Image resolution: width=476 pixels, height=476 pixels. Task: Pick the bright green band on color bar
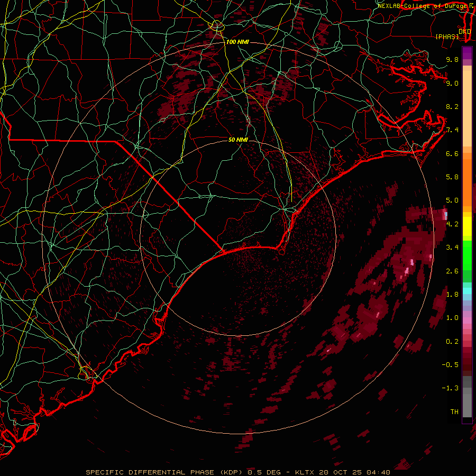coord(467,255)
